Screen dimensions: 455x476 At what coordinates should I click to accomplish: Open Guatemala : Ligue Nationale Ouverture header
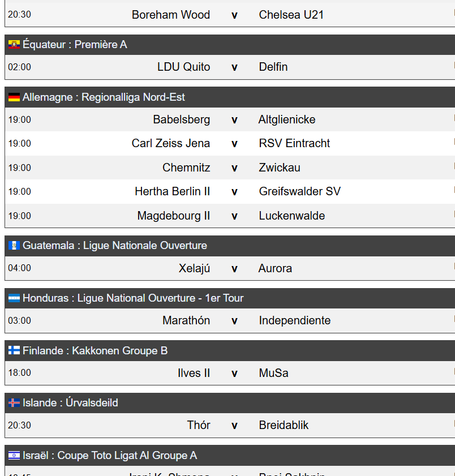[x=230, y=246]
